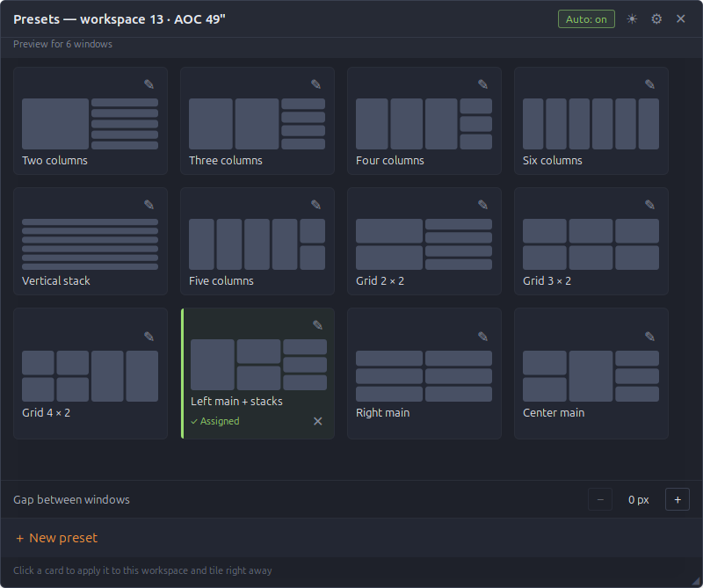The width and height of the screenshot is (703, 588).
Task: Increase gap between windows
Action: pos(678,499)
